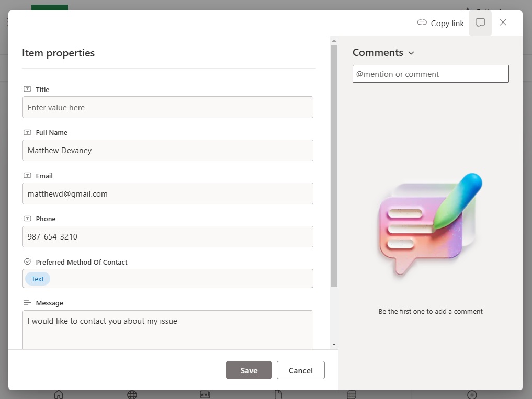Click the form's vertical scrollbar thumb
532x399 pixels.
pyautogui.click(x=334, y=166)
